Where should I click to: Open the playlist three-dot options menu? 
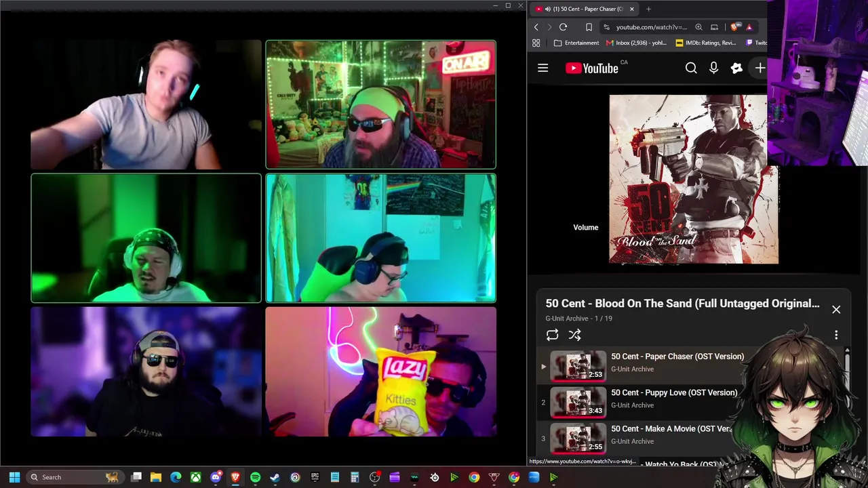coord(836,335)
